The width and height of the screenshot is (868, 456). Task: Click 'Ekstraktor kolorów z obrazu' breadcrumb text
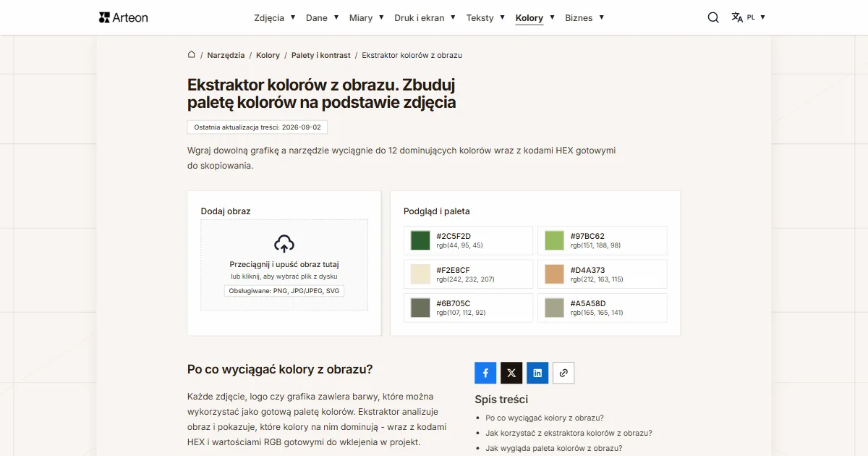412,55
